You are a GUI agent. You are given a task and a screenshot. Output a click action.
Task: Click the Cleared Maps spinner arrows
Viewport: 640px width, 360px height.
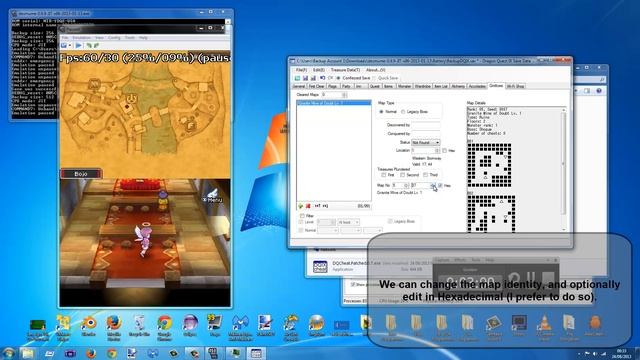[344, 95]
